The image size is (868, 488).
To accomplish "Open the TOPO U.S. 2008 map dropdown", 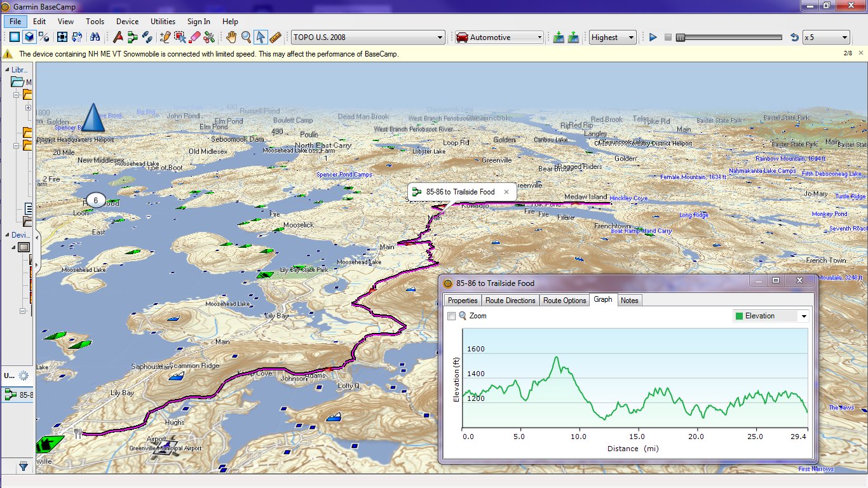I will click(x=368, y=37).
